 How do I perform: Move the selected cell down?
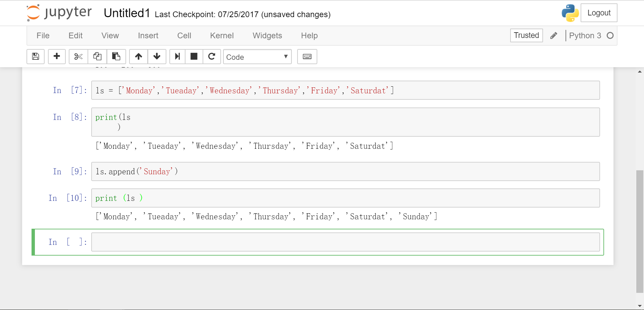tap(157, 56)
